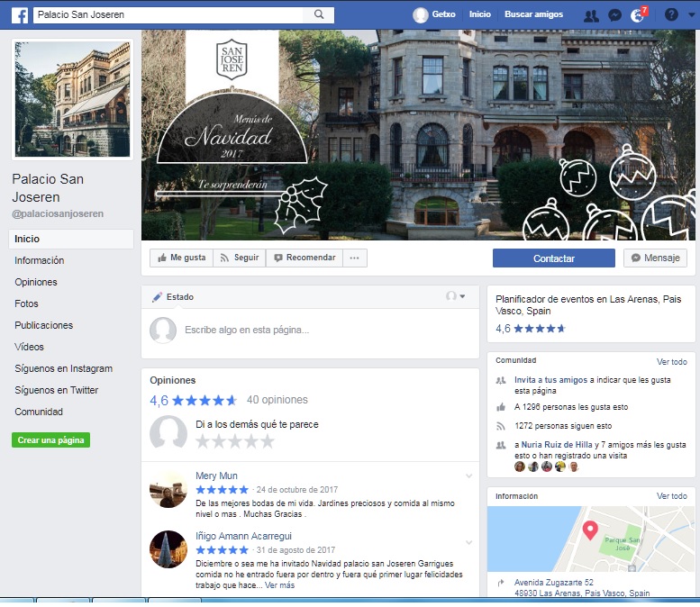The height and width of the screenshot is (607, 700).
Task: Open the help question mark icon
Action: [671, 14]
